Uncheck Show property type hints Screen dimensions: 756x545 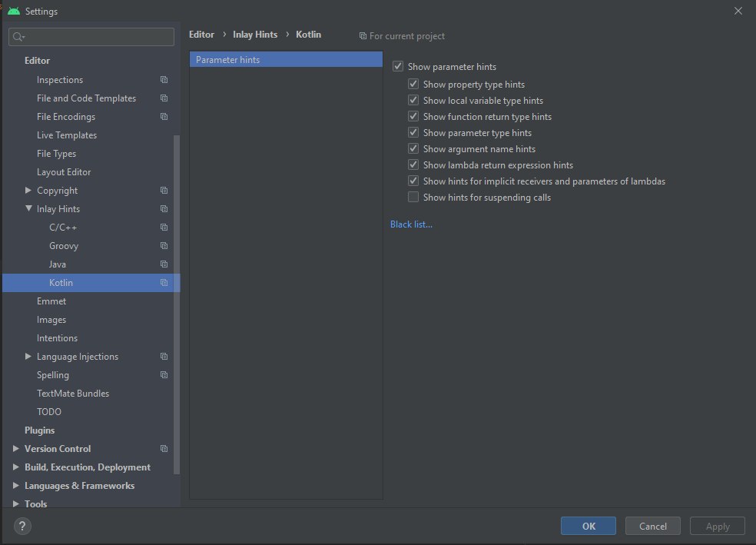[413, 84]
